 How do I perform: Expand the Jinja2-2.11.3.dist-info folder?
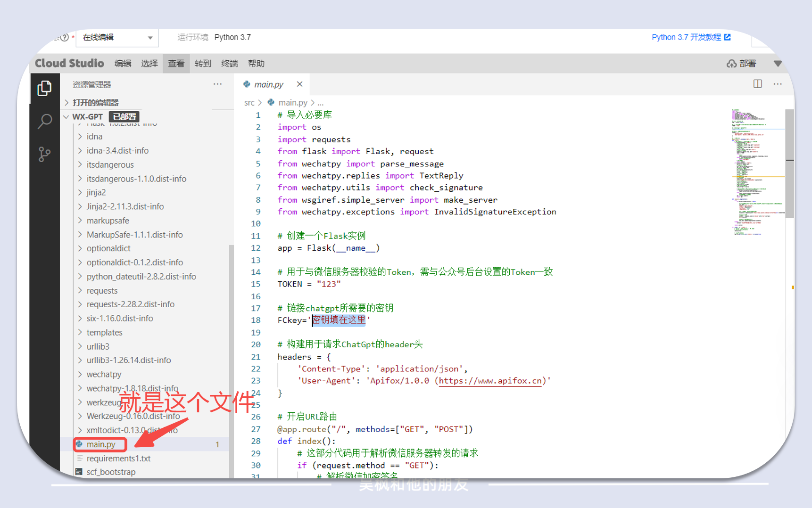[x=125, y=206]
